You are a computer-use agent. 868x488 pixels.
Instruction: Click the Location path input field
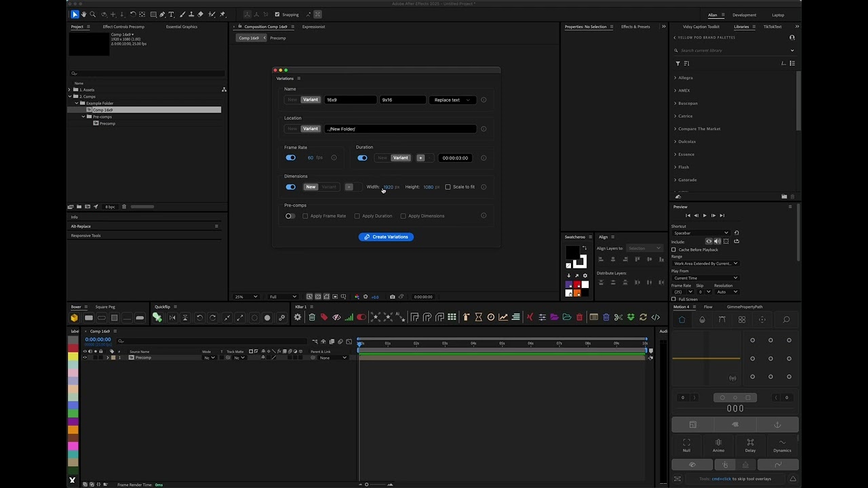point(400,129)
